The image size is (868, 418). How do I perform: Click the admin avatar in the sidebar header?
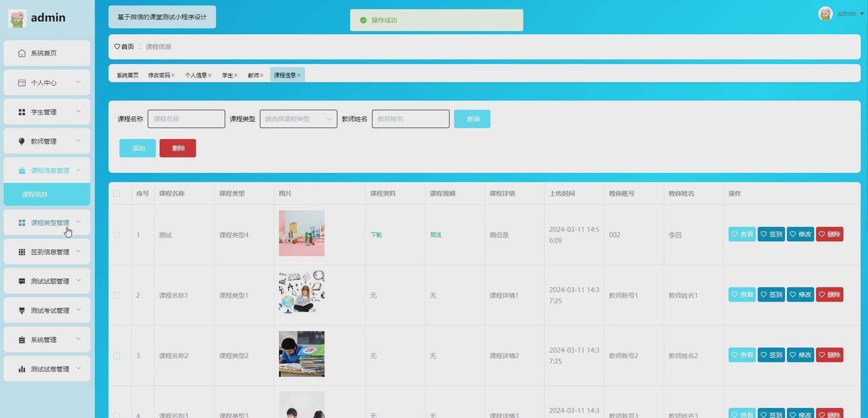[x=17, y=18]
